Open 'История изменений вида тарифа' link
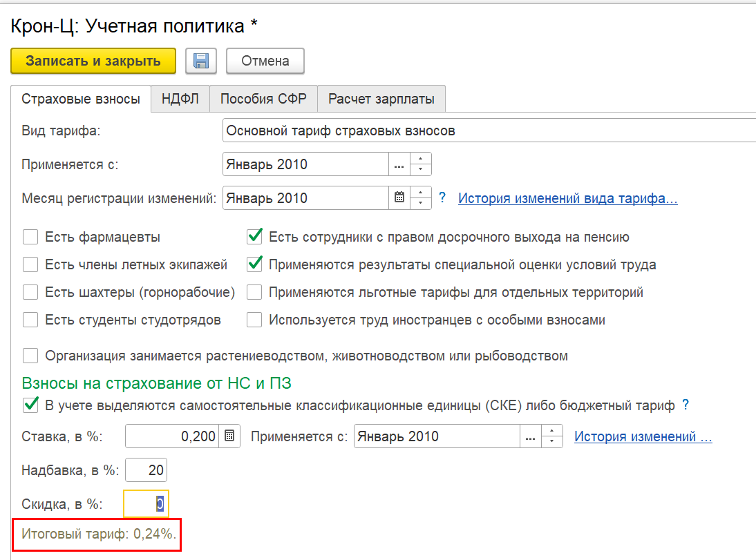The image size is (756, 560). pos(567,199)
